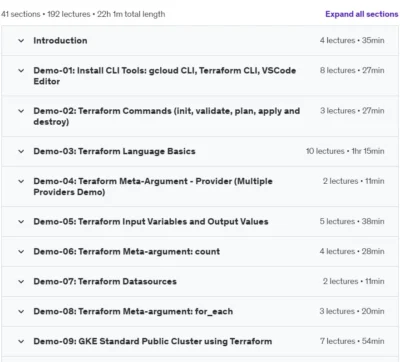Expand Demo-03 Language Basics chevron
The image size is (400, 362).
tap(21, 151)
